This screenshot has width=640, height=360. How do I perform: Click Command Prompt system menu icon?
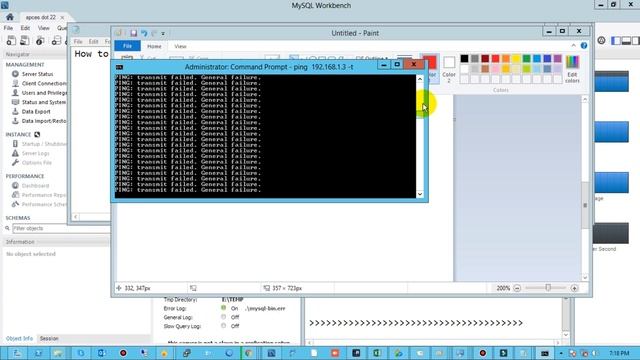119,67
